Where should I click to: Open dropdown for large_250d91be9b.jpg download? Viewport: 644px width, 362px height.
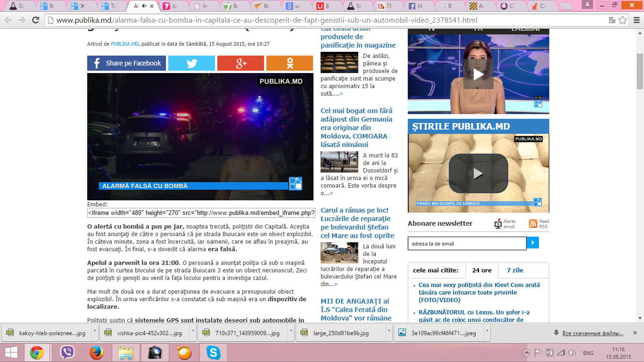(389, 333)
